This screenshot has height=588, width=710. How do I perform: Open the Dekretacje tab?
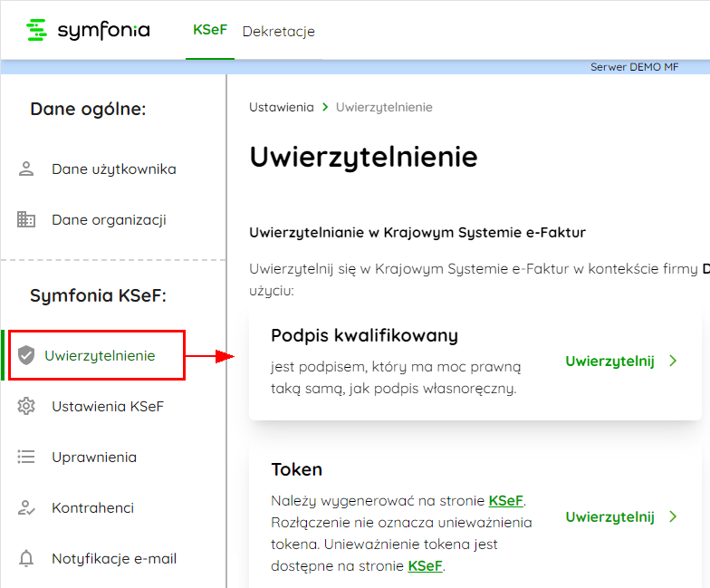(278, 32)
